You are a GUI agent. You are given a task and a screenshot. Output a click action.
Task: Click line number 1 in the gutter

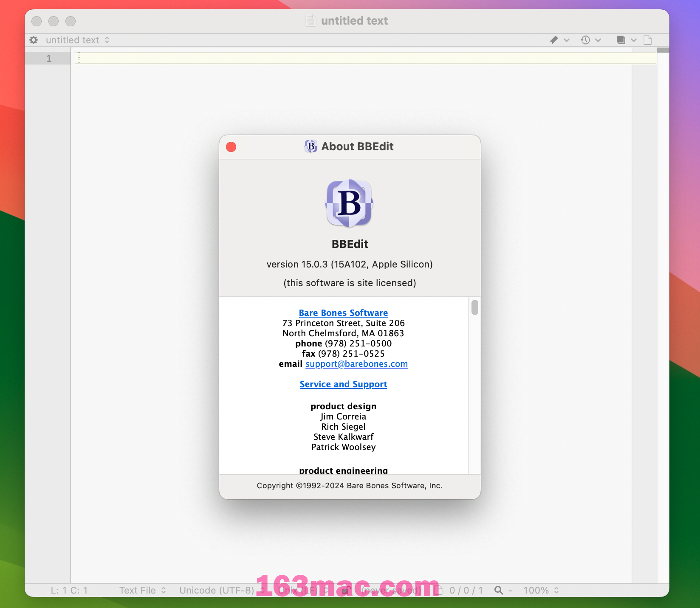point(49,59)
